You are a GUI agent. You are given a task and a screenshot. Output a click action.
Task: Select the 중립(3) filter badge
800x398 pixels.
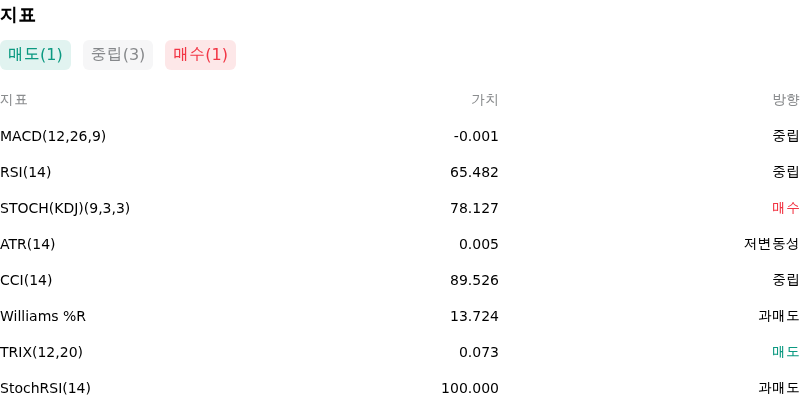click(118, 55)
